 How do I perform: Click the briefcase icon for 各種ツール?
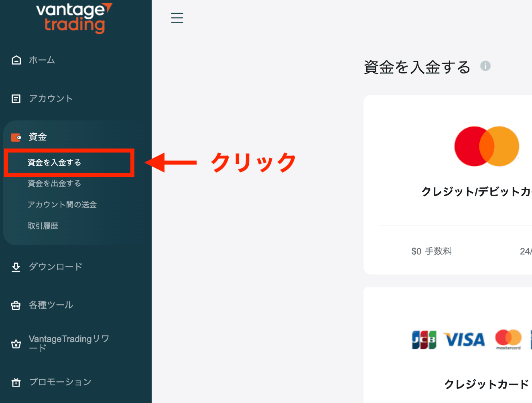pos(16,305)
